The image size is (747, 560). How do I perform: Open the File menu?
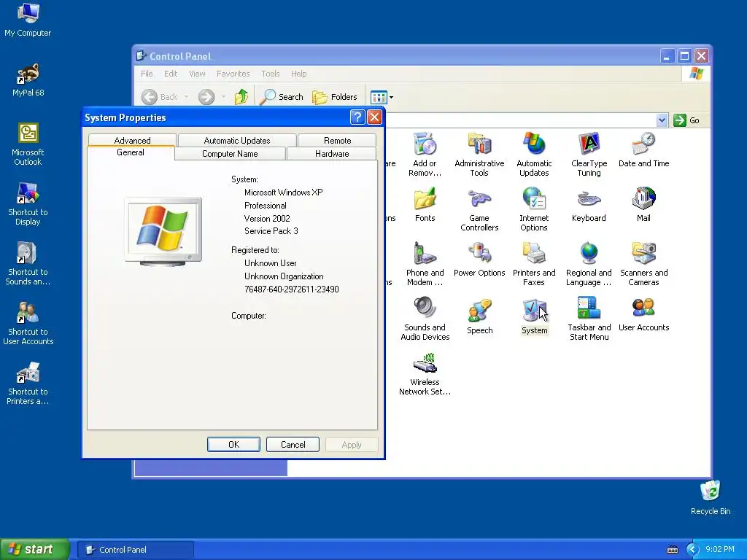click(147, 74)
